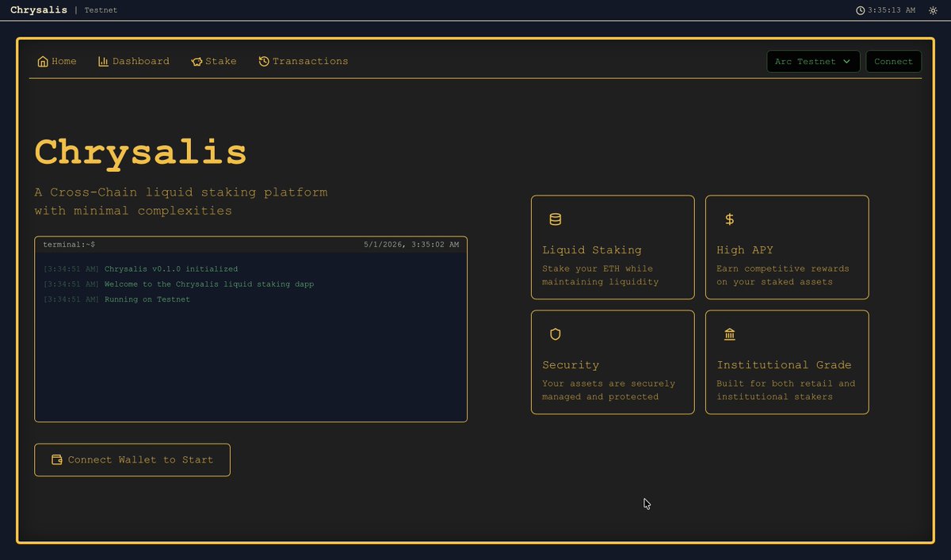Click 'Earn competitive rewards' description text
Viewport: 951px width, 560px height.
783,275
